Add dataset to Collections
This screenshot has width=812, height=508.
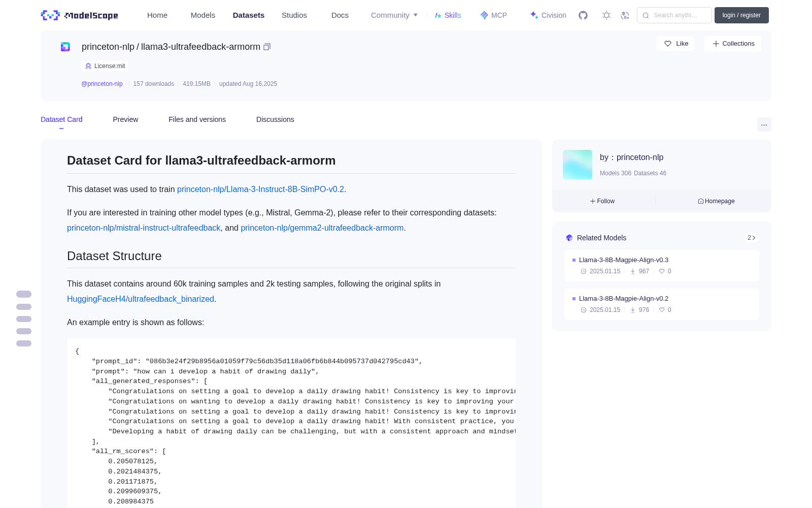[733, 44]
